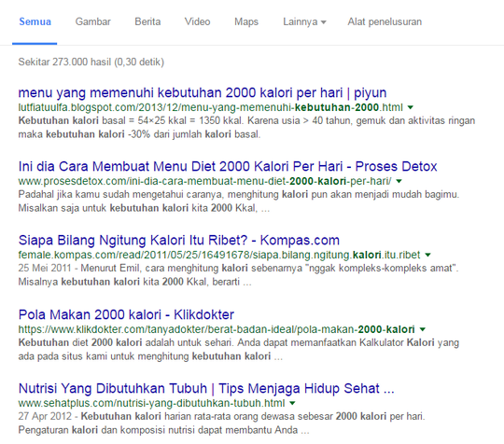
Task: Open 'Nutrisi Yang Dibutuhkan Tubuh' result
Action: [x=206, y=388]
